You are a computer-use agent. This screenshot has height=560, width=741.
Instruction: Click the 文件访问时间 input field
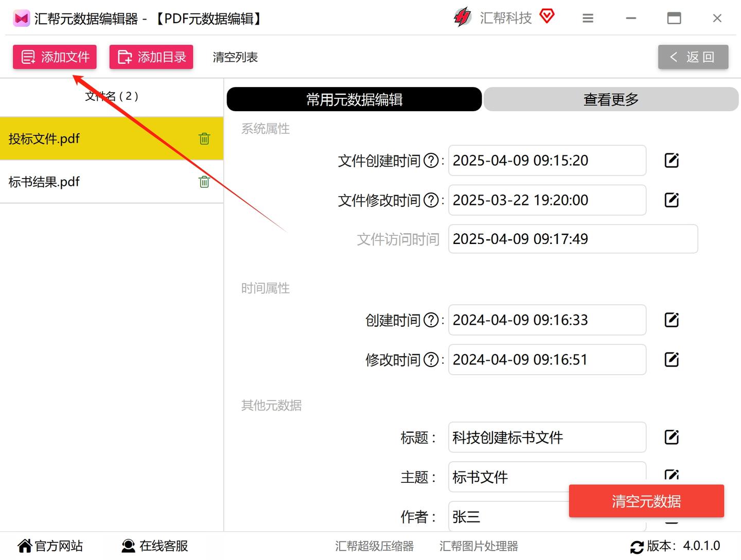573,239
